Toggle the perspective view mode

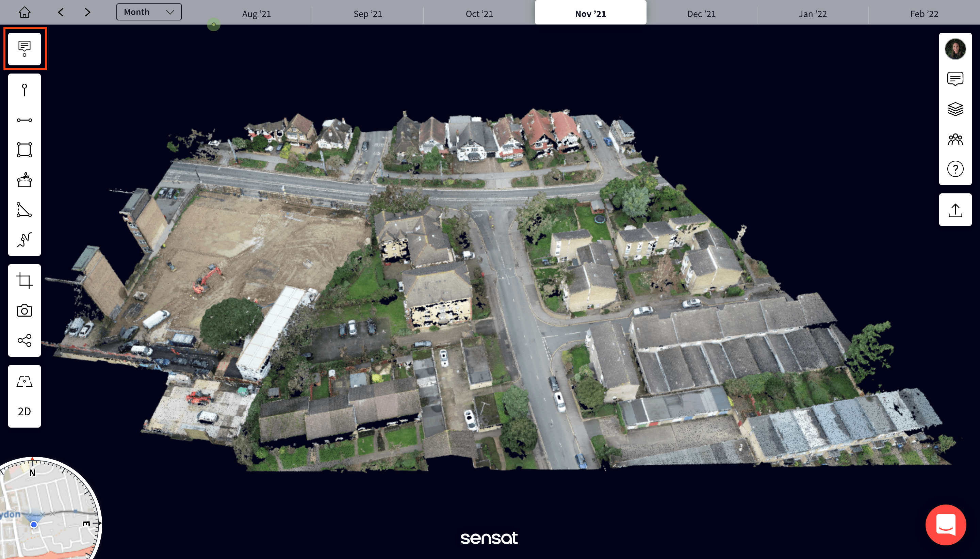click(x=24, y=381)
